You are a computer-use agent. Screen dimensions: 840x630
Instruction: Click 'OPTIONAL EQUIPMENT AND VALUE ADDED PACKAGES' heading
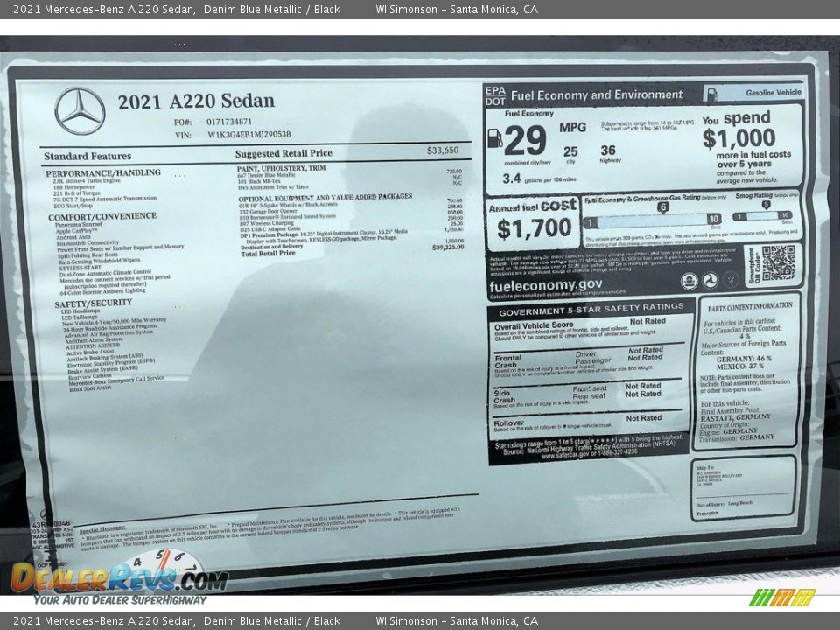pyautogui.click(x=325, y=197)
